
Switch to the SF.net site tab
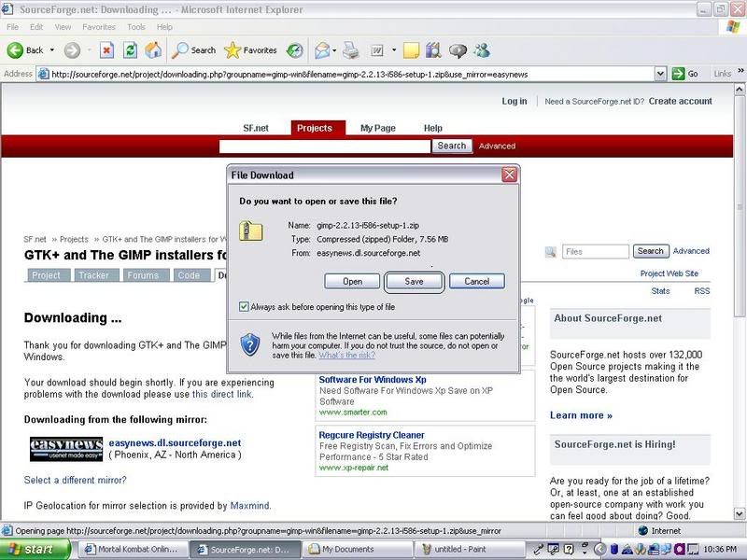256,128
